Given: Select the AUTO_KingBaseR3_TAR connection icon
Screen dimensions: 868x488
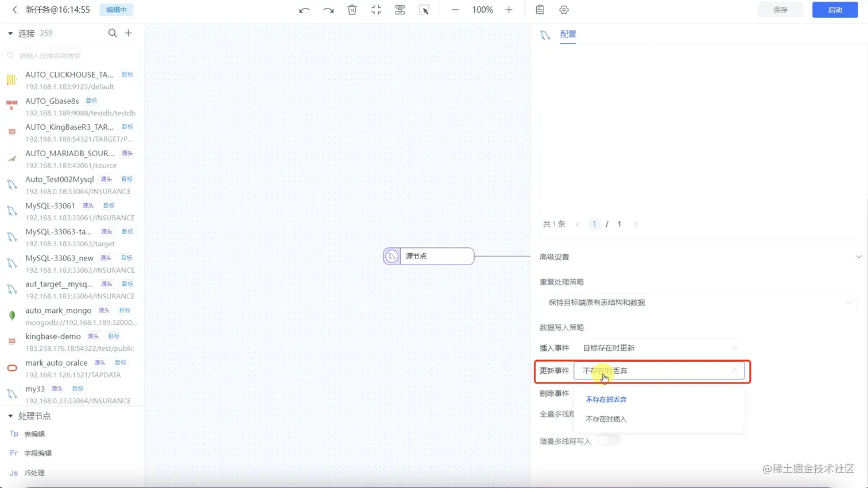Looking at the screenshot, I should tap(12, 132).
